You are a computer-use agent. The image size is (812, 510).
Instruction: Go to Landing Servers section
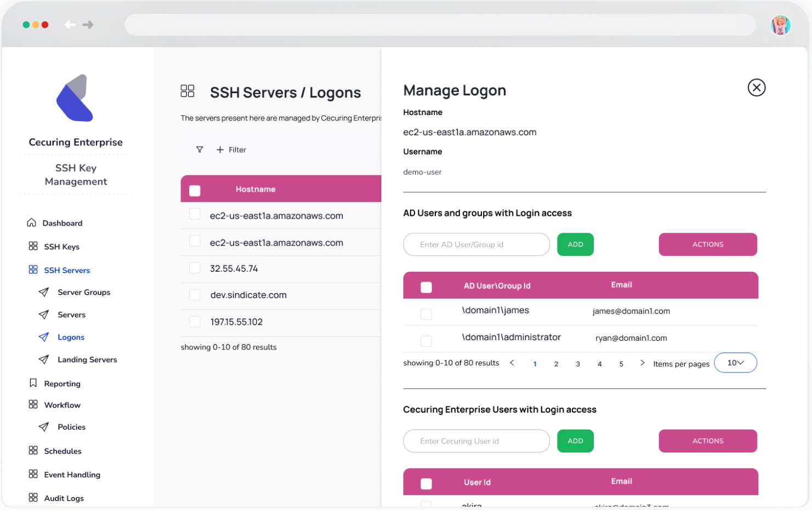pos(87,359)
